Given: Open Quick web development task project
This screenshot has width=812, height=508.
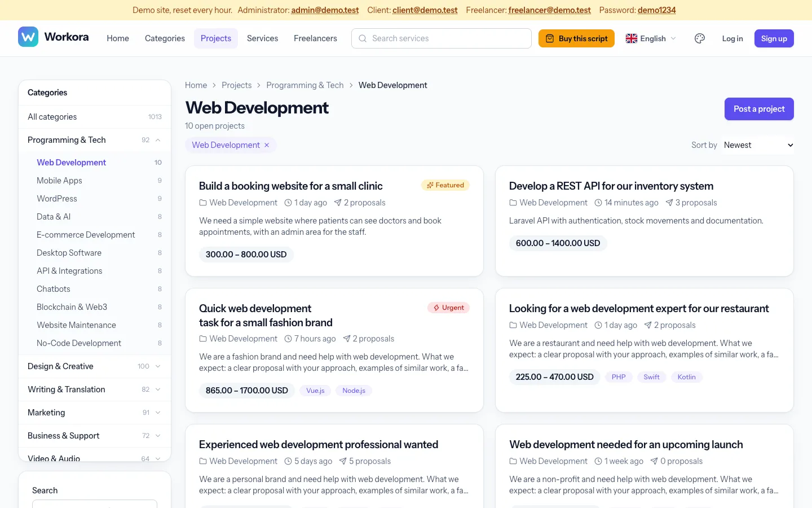Looking at the screenshot, I should [266, 316].
